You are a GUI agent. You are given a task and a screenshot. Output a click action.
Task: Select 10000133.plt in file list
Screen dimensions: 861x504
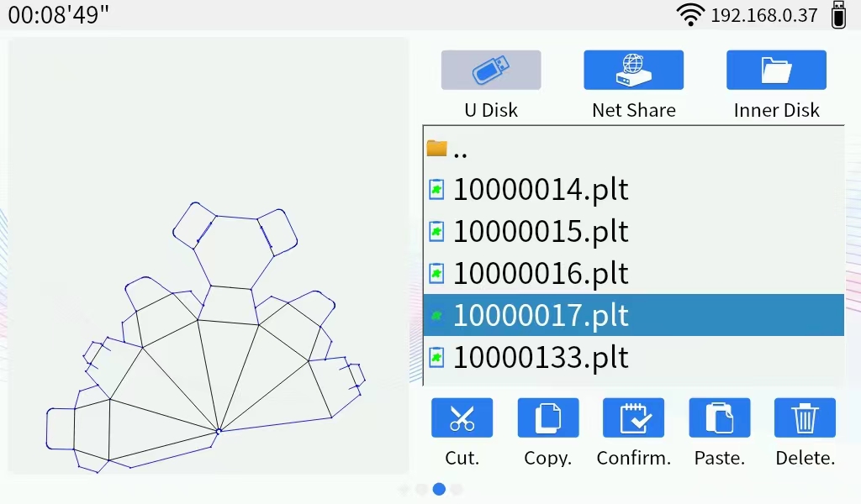coord(541,357)
